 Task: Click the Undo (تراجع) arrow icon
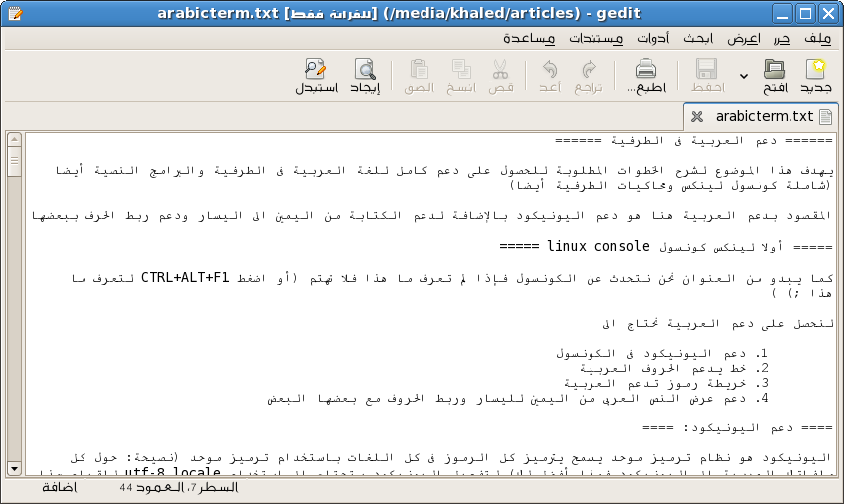[x=589, y=70]
